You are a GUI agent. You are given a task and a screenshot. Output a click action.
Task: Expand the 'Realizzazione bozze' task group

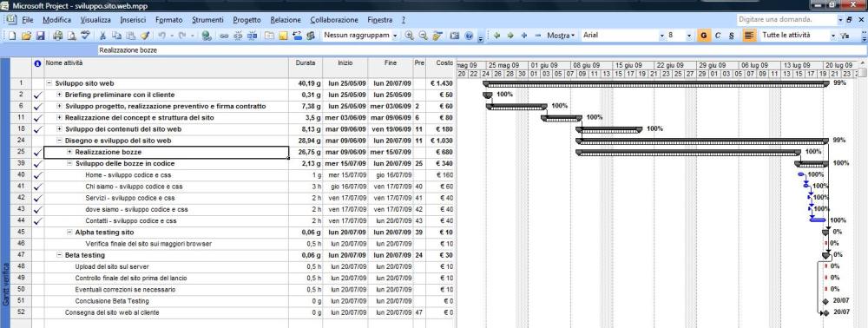click(x=69, y=152)
